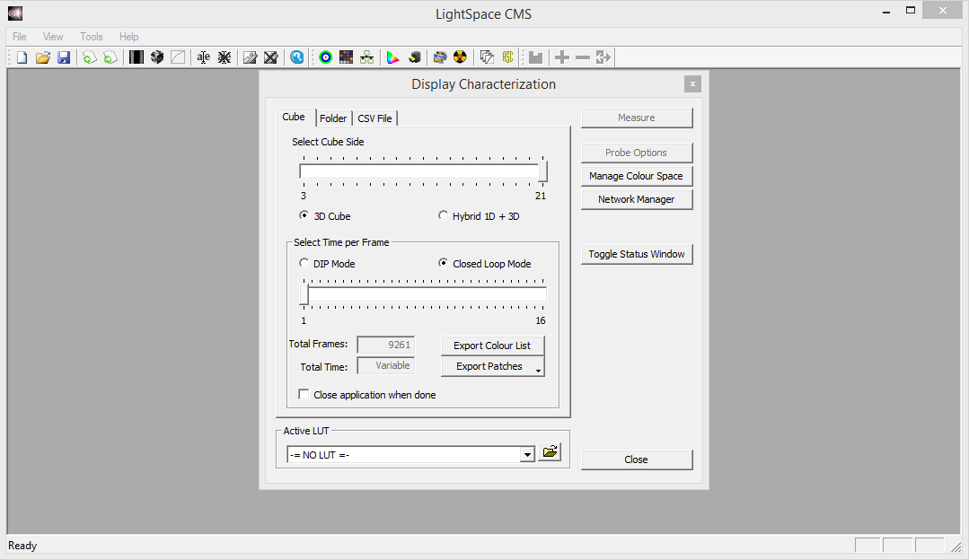Close the Display Characterization dialog with X

[692, 84]
